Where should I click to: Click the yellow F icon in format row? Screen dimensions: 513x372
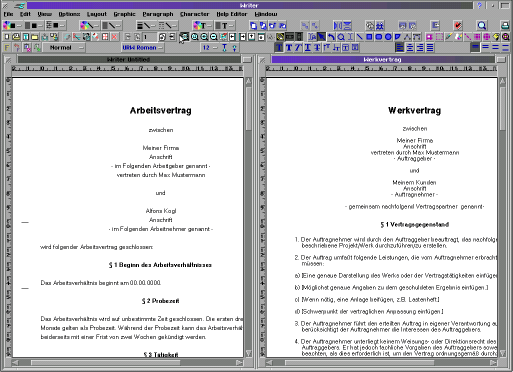(x=7, y=48)
